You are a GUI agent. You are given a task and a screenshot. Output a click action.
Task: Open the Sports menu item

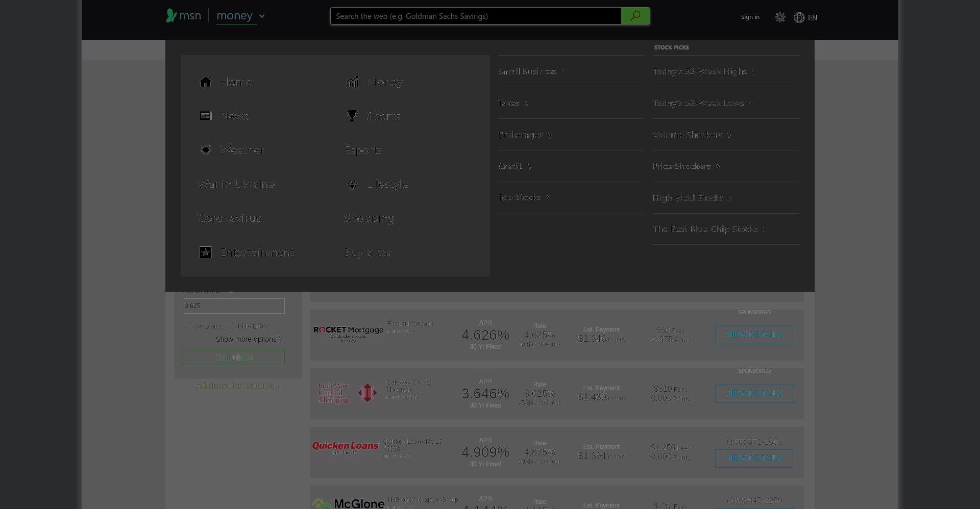pos(383,116)
